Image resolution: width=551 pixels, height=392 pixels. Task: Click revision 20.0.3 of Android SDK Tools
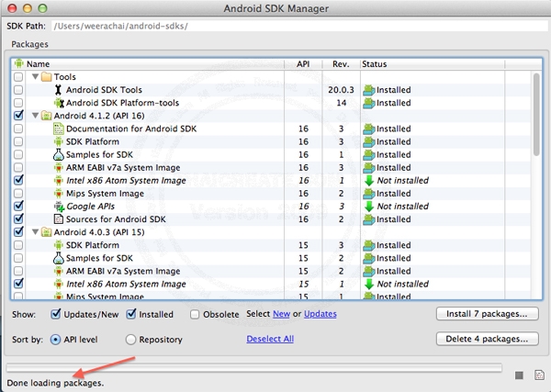click(341, 90)
